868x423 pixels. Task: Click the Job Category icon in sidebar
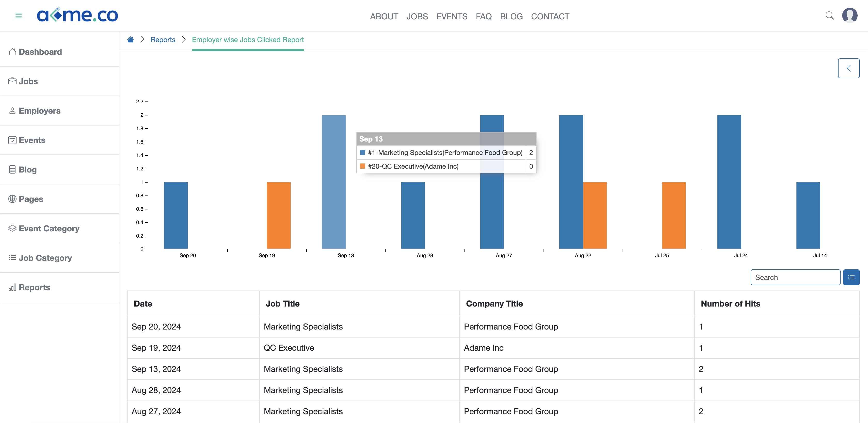(x=12, y=257)
